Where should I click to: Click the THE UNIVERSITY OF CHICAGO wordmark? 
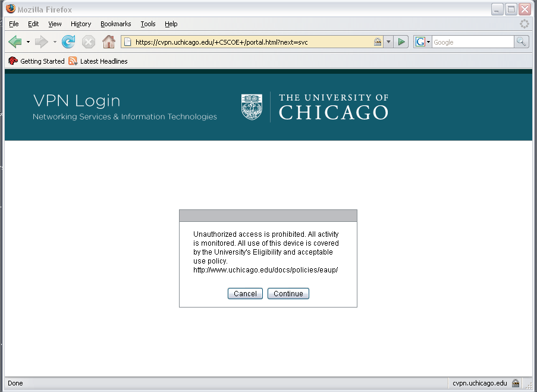click(334, 107)
